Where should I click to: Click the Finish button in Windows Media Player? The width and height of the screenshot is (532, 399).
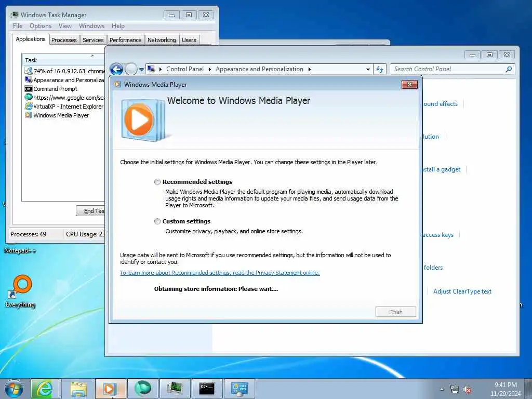395,312
